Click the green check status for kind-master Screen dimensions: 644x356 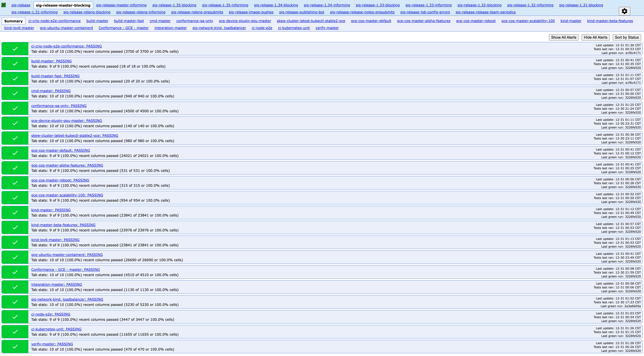coord(15,213)
